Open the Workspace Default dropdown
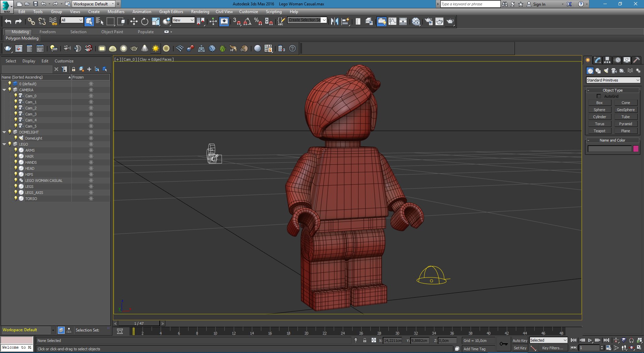644x353 pixels. pos(94,4)
